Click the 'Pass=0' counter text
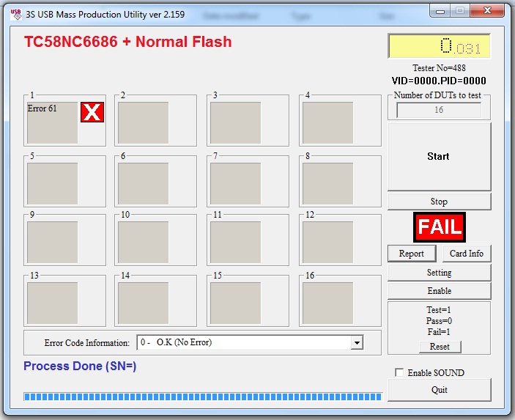The image size is (515, 420). [x=439, y=321]
